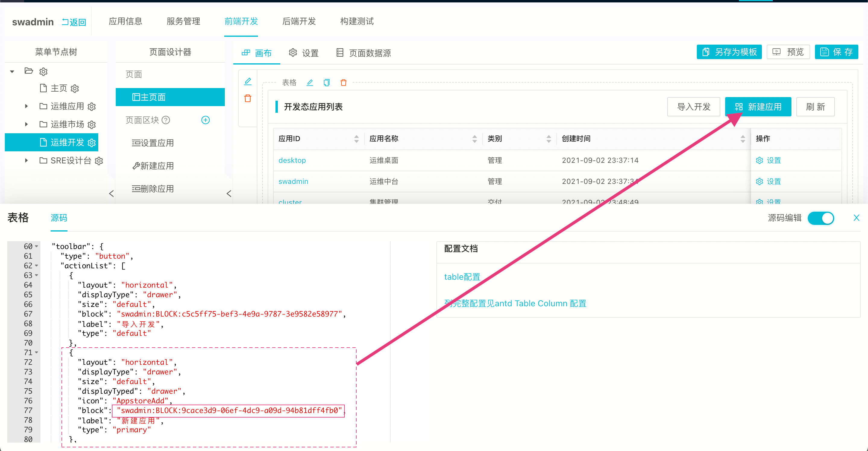The width and height of the screenshot is (868, 451).
Task: Sort by 应用名称 column sorter
Action: tap(474, 139)
